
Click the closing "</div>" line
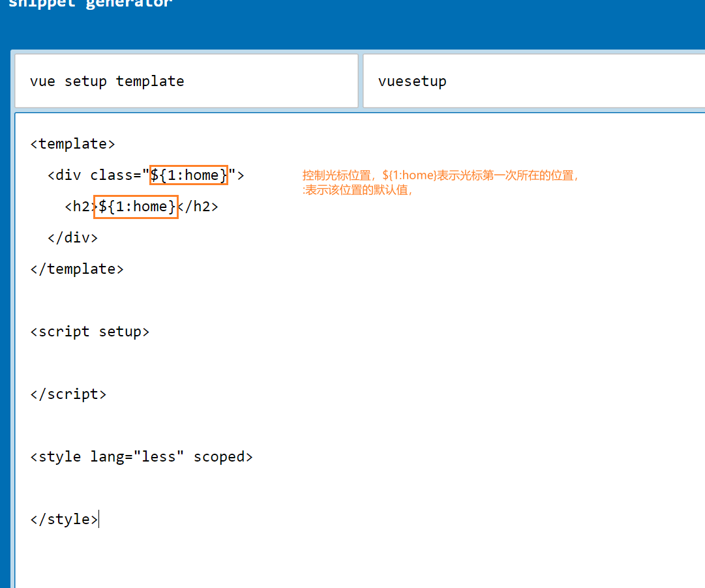[x=72, y=237]
